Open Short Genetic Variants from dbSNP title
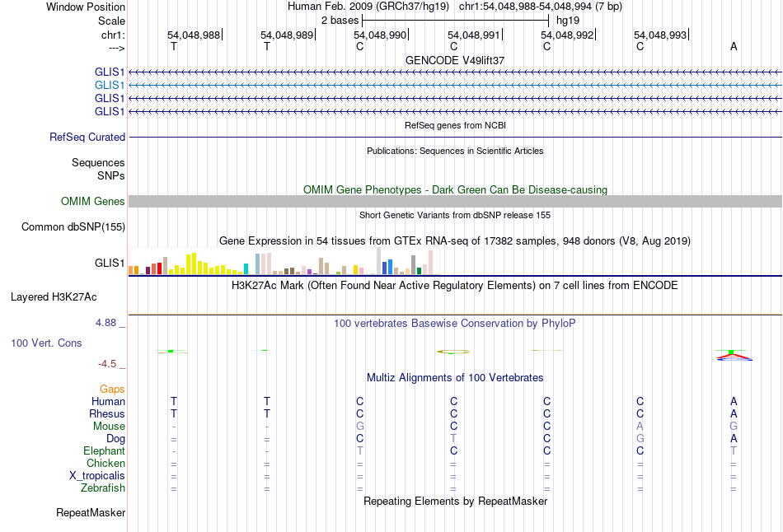 pos(455,215)
